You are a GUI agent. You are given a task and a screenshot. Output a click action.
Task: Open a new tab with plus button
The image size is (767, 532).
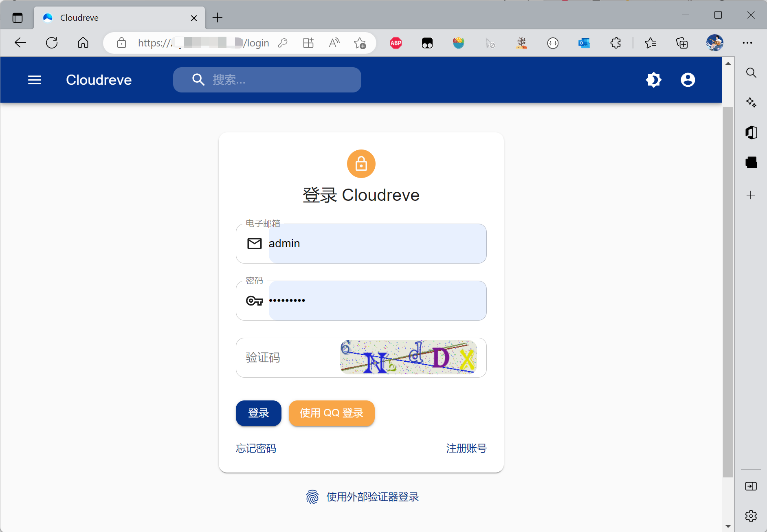point(218,18)
